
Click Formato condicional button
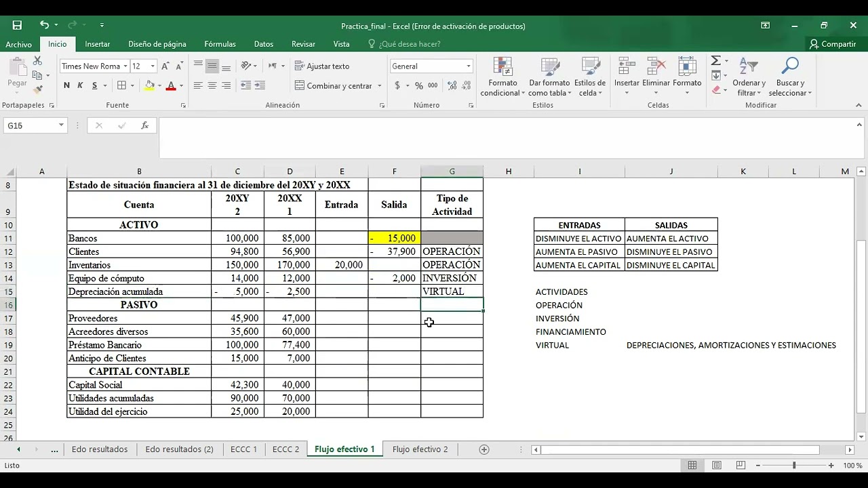(502, 77)
